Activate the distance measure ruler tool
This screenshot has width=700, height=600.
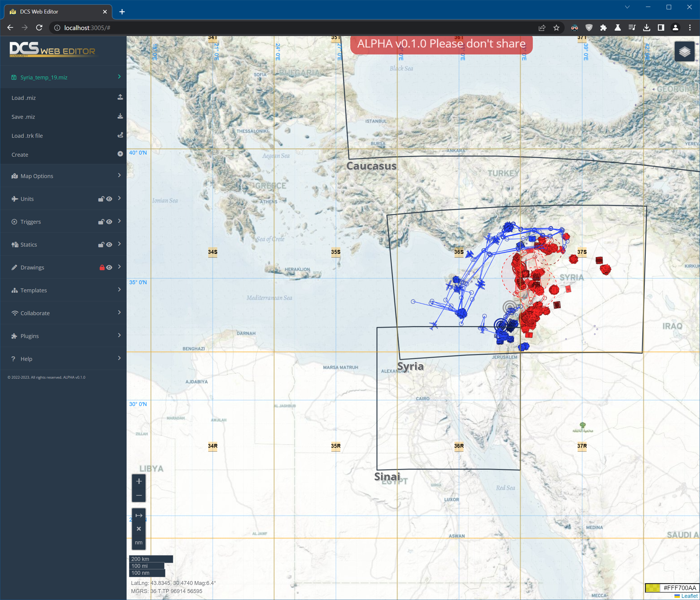point(139,515)
